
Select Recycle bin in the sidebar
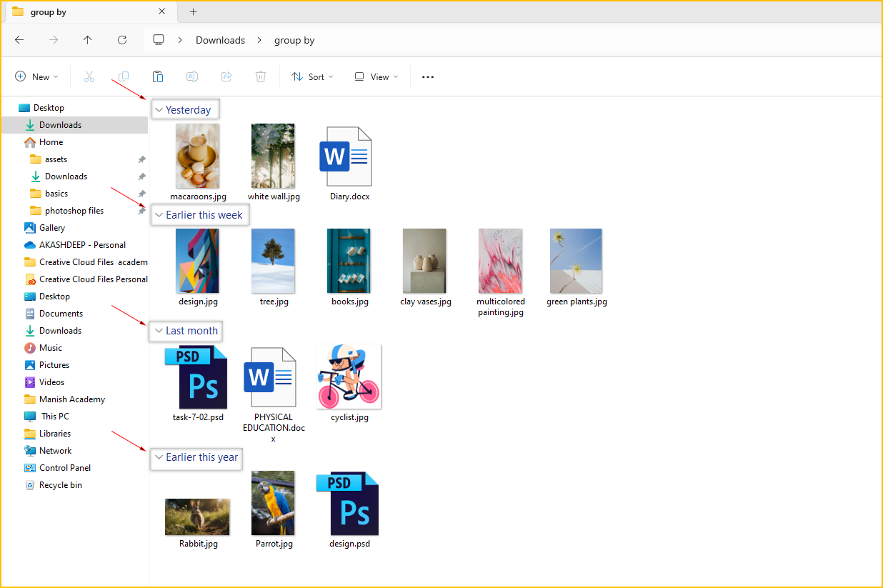(x=60, y=485)
